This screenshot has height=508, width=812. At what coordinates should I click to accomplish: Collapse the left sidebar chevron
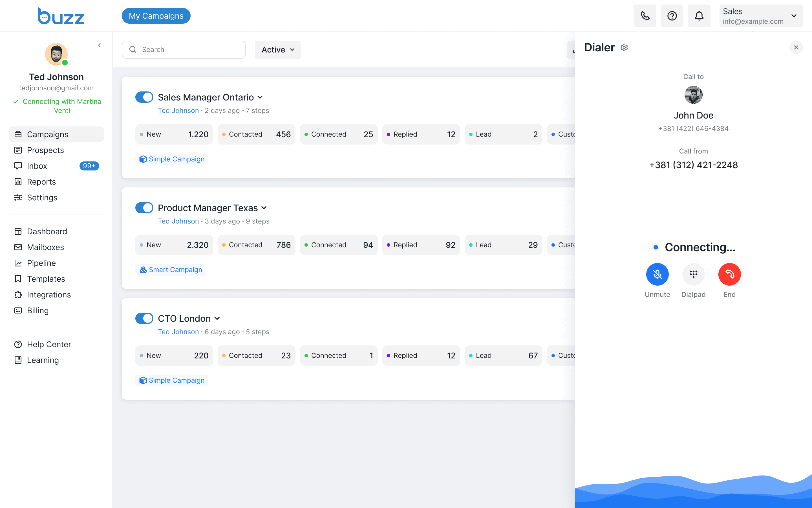click(99, 45)
